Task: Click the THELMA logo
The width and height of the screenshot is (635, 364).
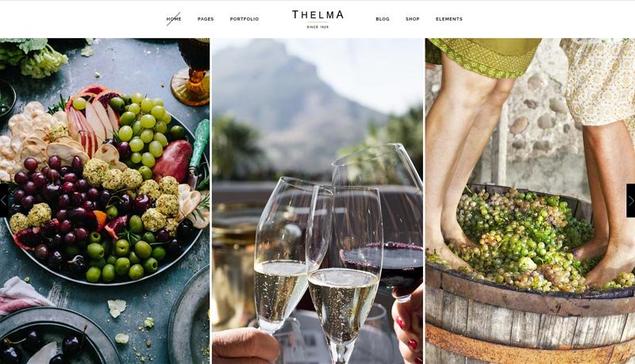Action: point(318,15)
